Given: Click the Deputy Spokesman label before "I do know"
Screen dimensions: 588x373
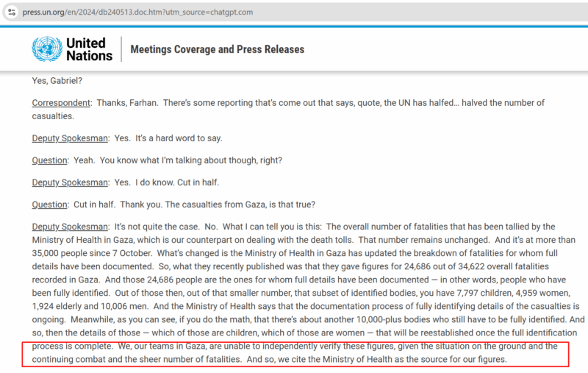Looking at the screenshot, I should coord(71,182).
